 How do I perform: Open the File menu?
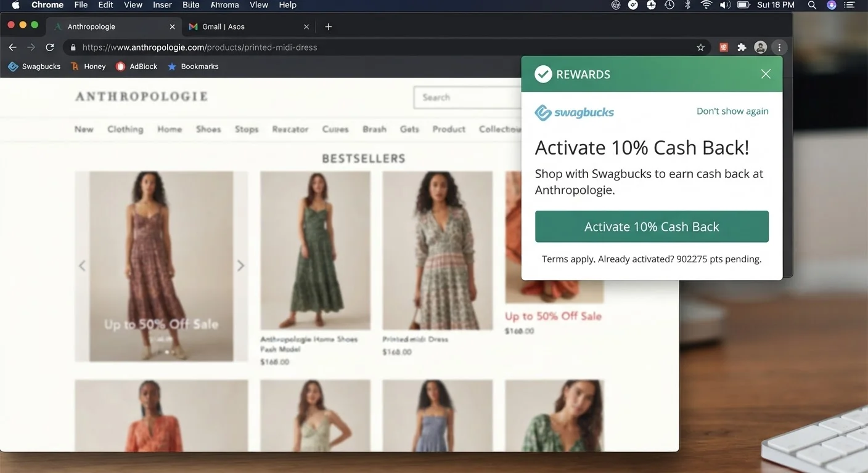coord(81,5)
